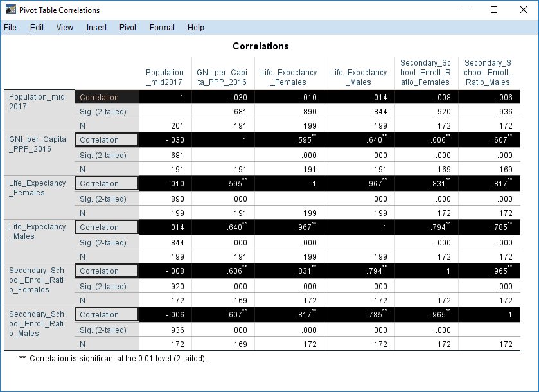Click Correlation label in Life_Expectancy_Females row group

coord(107,184)
